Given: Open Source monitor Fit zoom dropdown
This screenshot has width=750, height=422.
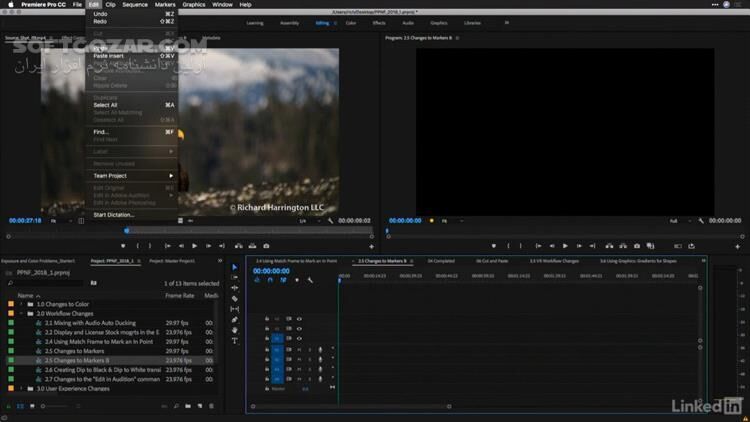Looking at the screenshot, I should tap(61, 221).
